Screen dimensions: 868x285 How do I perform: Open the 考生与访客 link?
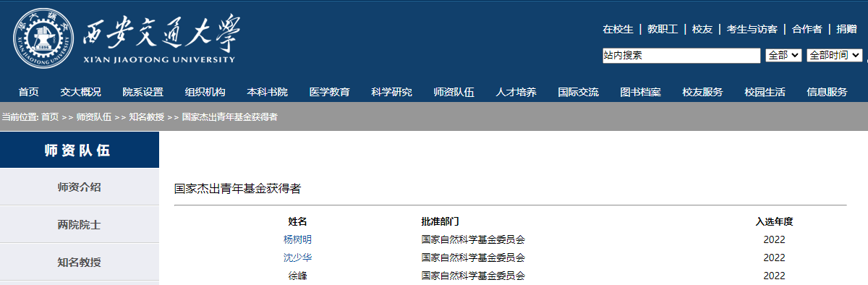(x=752, y=29)
